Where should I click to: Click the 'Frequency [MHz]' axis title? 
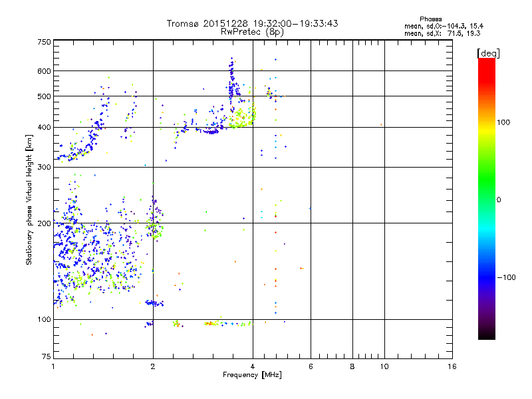tap(252, 375)
